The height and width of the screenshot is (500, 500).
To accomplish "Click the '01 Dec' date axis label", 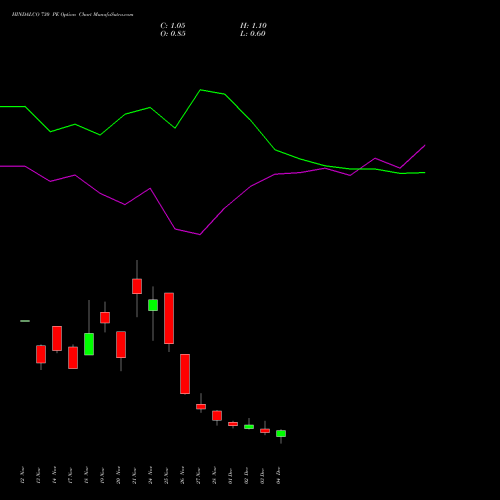I will tap(230, 475).
